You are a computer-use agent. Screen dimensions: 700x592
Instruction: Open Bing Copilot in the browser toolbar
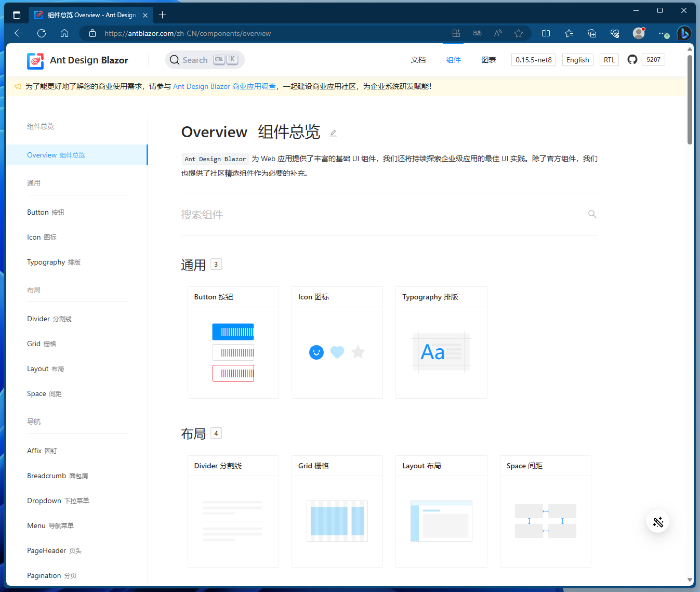684,33
